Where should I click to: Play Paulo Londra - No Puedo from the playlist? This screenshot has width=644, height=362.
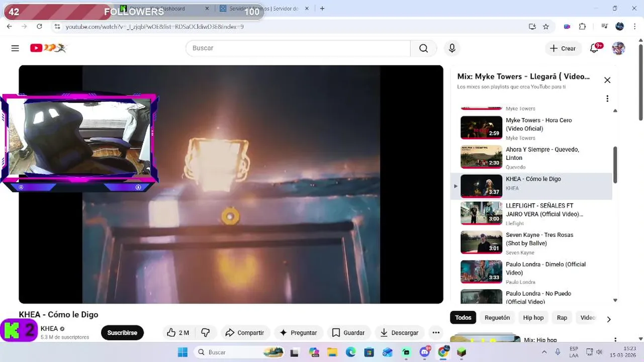tap(531, 296)
